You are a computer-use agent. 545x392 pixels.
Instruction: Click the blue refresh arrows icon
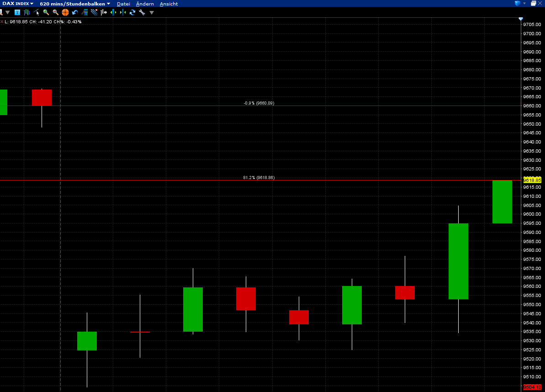[x=132, y=12]
